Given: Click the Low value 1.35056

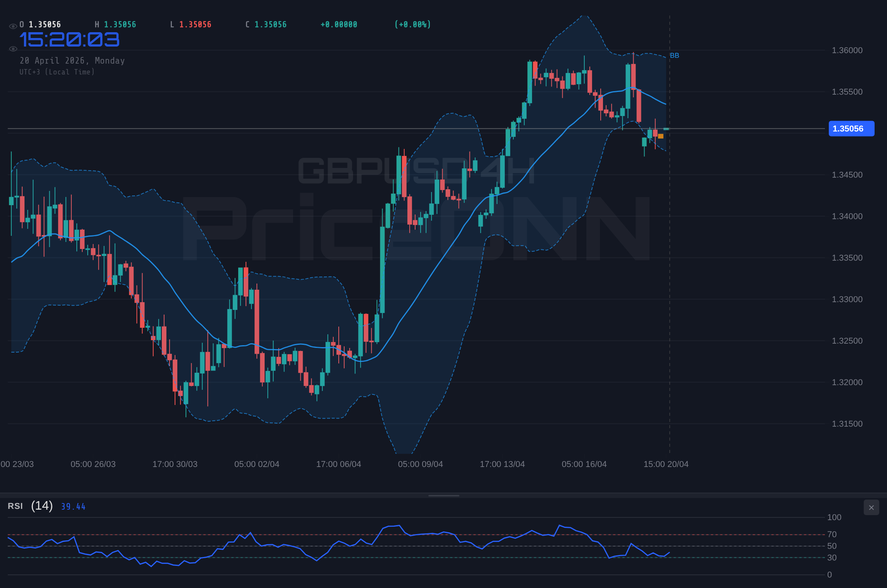Looking at the screenshot, I should pos(195,24).
